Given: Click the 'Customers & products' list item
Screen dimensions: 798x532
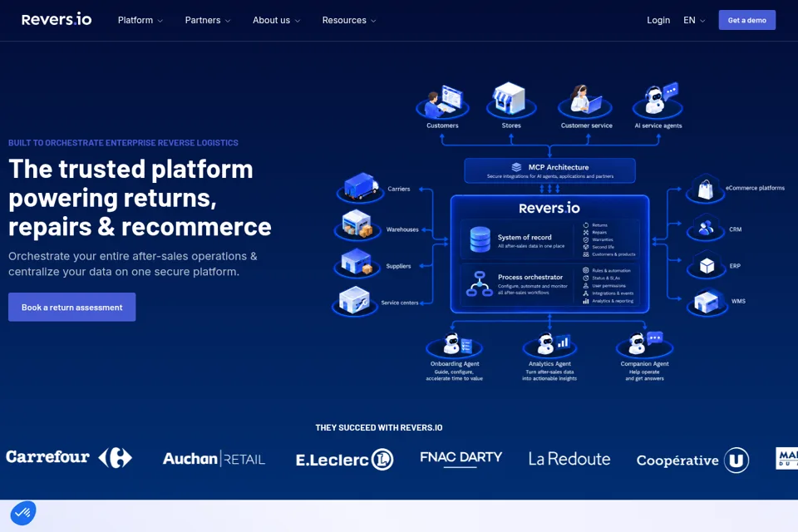Looking at the screenshot, I should (609, 254).
